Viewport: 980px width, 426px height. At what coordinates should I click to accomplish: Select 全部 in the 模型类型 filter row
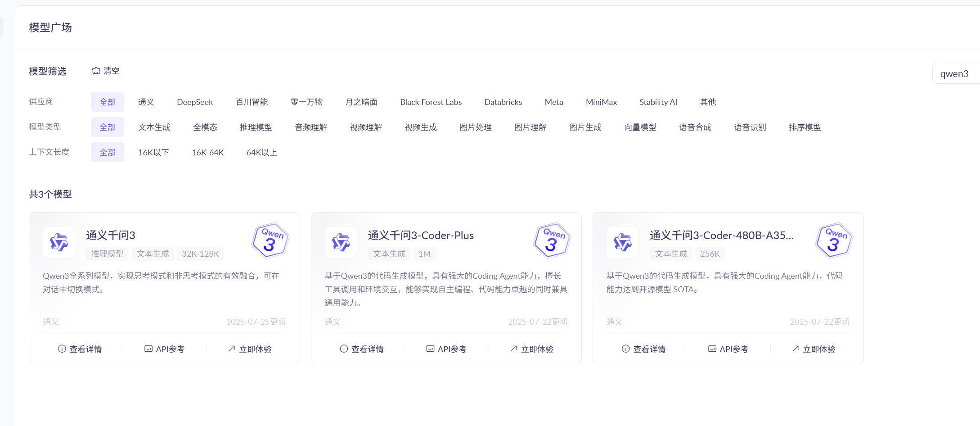(x=108, y=127)
